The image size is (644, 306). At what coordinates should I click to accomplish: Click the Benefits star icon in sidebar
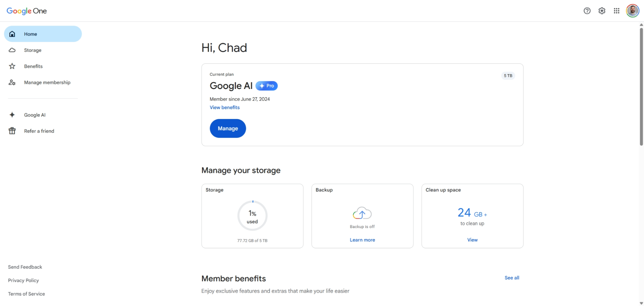point(12,66)
